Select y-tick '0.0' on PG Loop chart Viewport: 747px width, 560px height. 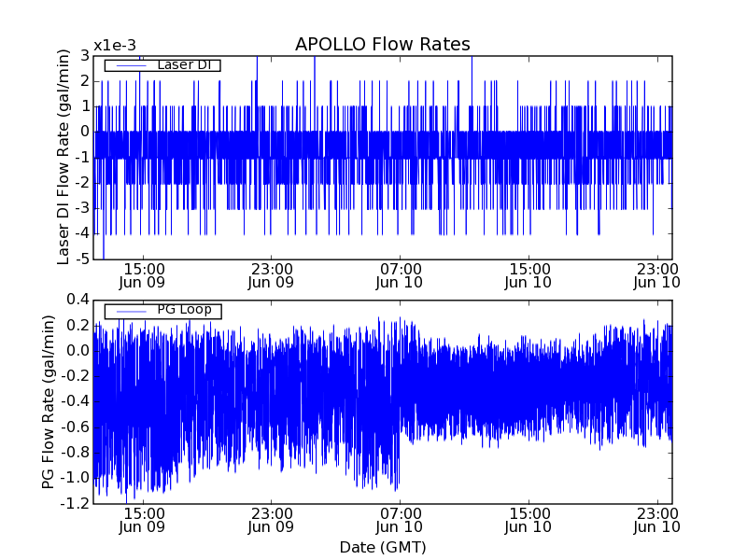click(x=78, y=351)
